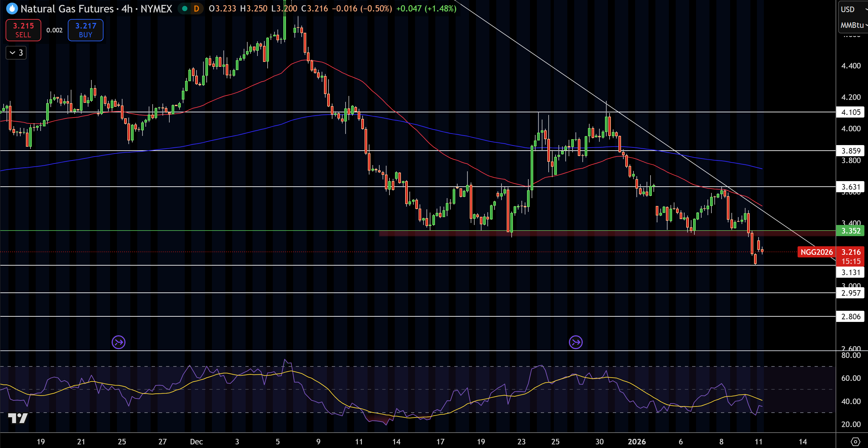Click the orange D delayed-data badge
Image resolution: width=868 pixels, height=448 pixels.
coord(197,9)
